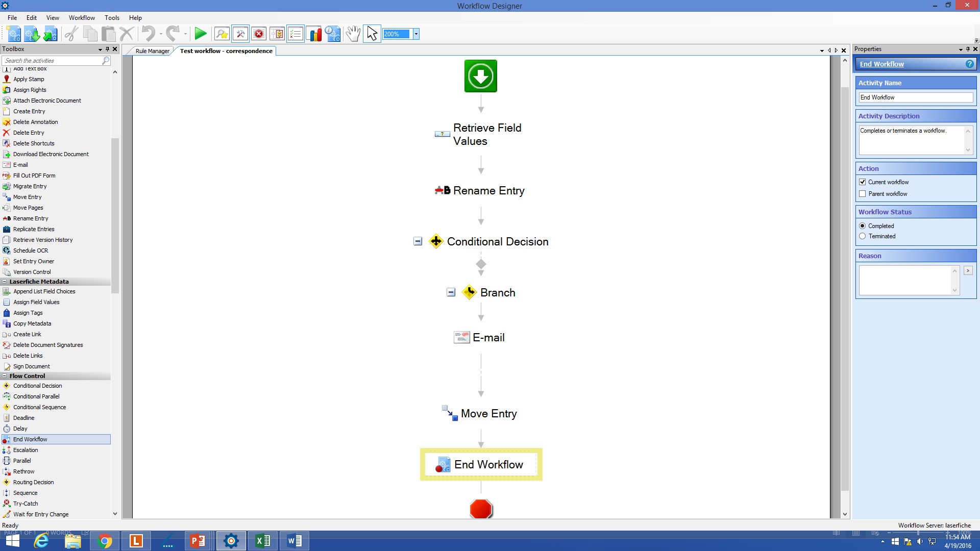Screen dimensions: 980x551
Task: Click the Redo arrow toolbar icon
Action: click(174, 34)
